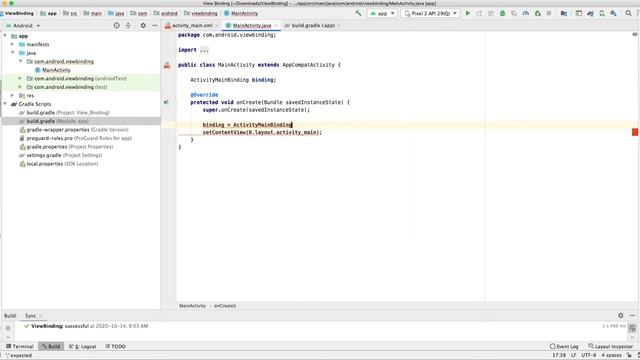Open the TODO tool window
This screenshot has width=640, height=360.
115,346
